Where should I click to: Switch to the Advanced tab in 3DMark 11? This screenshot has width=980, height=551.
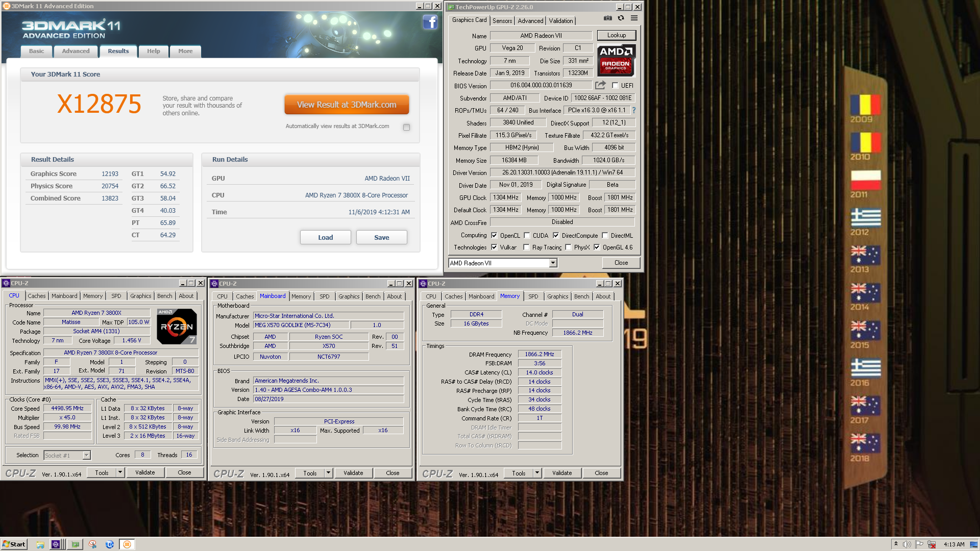[x=76, y=51]
